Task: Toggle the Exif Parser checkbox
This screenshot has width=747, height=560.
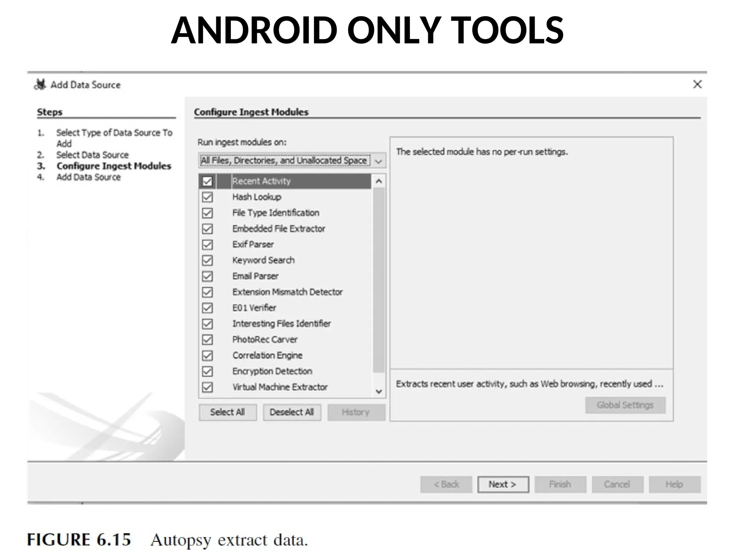Action: tap(207, 245)
